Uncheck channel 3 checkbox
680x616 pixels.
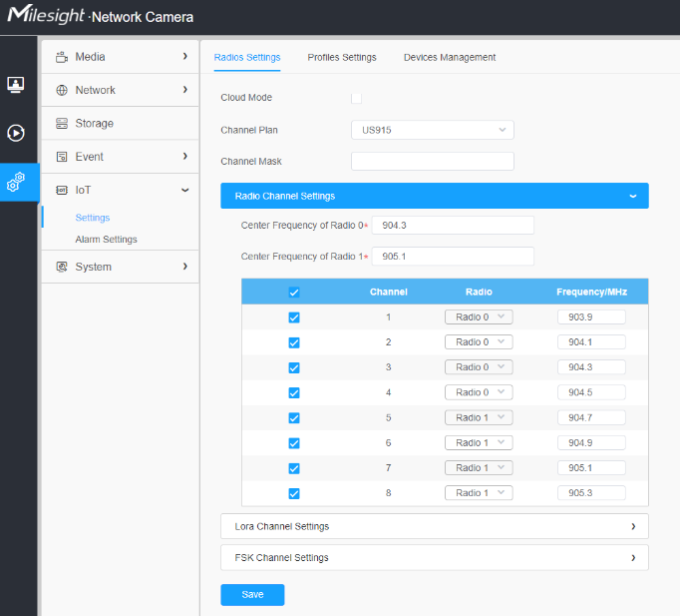294,368
